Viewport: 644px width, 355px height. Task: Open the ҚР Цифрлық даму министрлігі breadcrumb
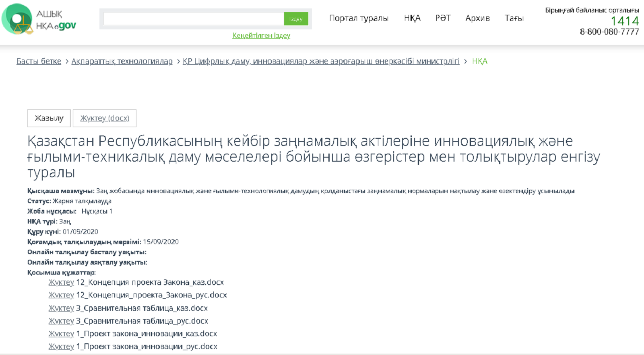pos(321,61)
